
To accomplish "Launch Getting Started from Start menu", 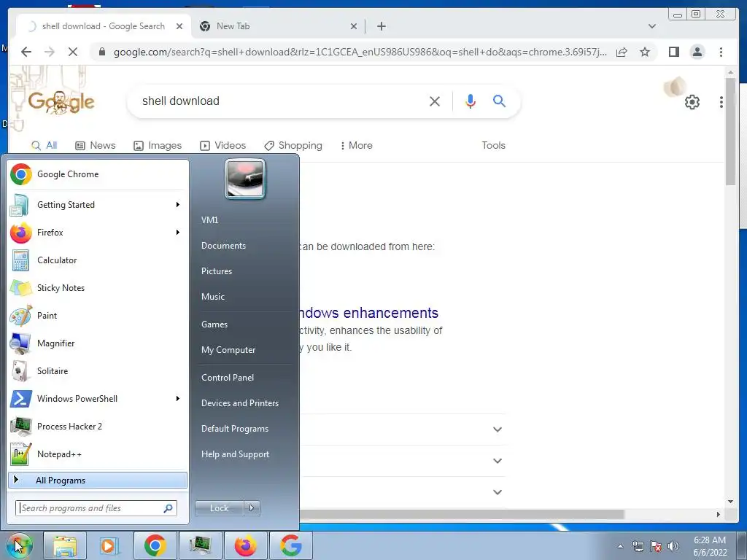I will pos(98,205).
